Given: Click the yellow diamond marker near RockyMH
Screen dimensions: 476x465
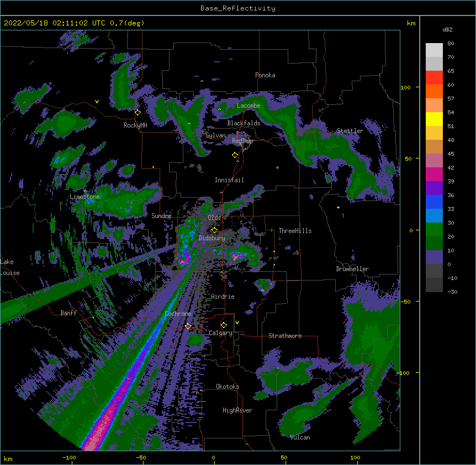Looking at the screenshot, I should (138, 113).
